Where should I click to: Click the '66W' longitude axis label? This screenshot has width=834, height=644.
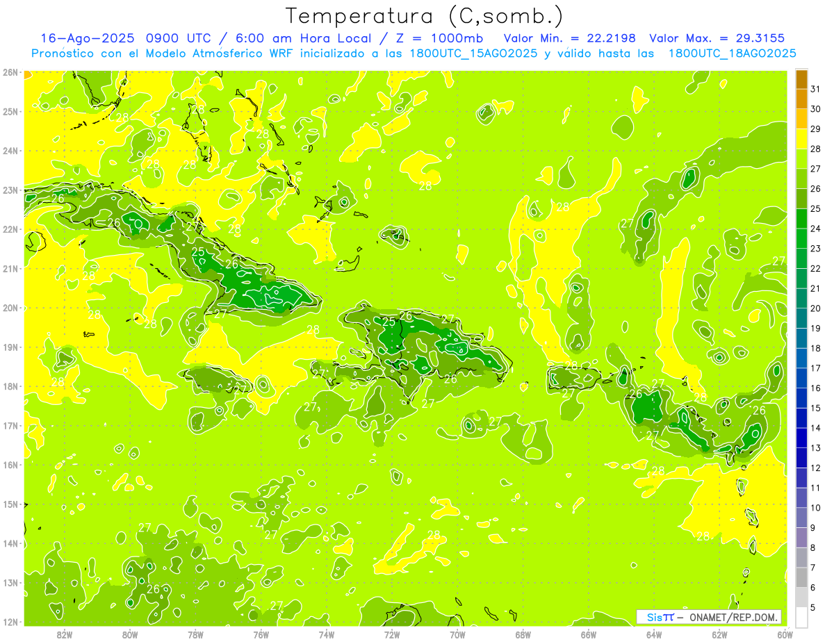(589, 634)
